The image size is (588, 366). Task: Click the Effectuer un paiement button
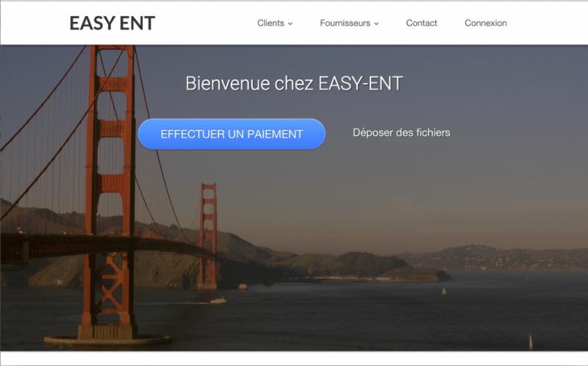[232, 134]
